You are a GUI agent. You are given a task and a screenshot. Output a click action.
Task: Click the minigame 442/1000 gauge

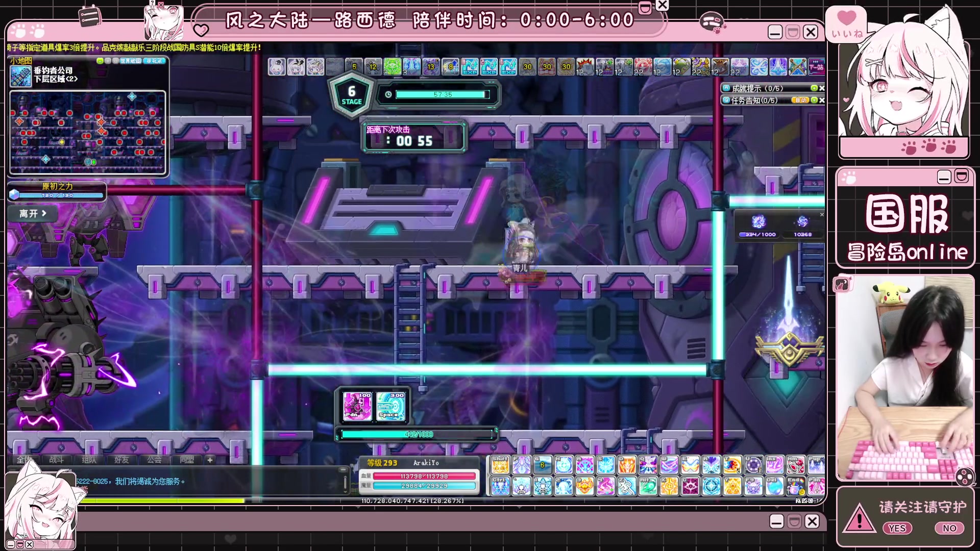point(418,434)
